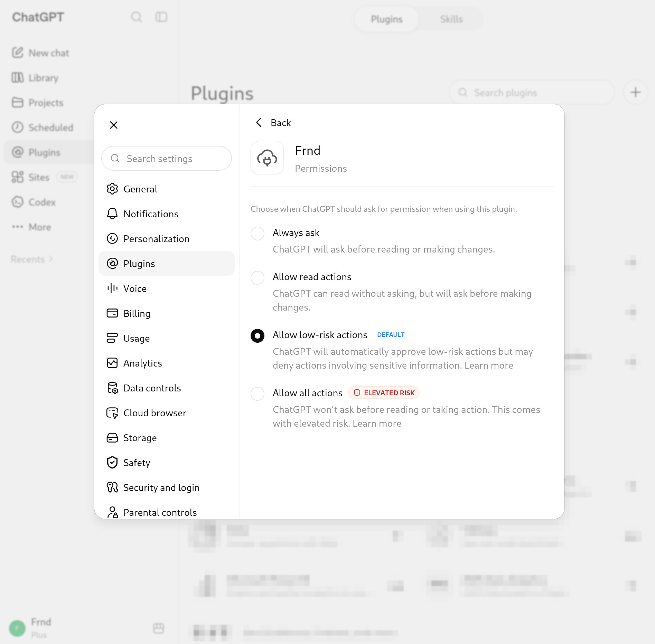Select the Always ask radio button
This screenshot has width=655, height=644.
point(258,234)
